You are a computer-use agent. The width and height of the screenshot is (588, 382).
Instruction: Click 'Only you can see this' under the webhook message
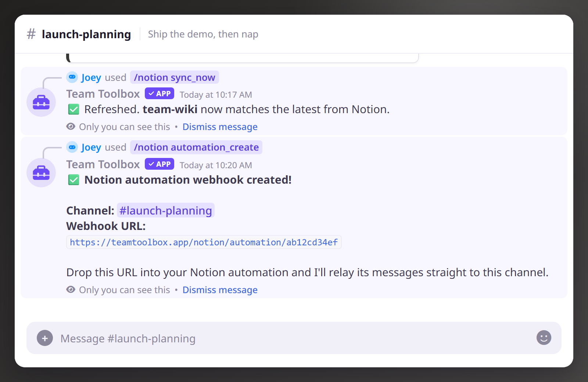coord(125,290)
